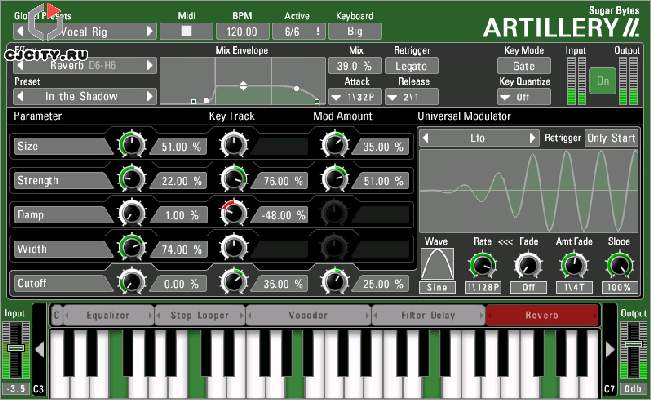Click the Size parameter knob
Viewport: 651px width, 400px height.
(x=131, y=146)
